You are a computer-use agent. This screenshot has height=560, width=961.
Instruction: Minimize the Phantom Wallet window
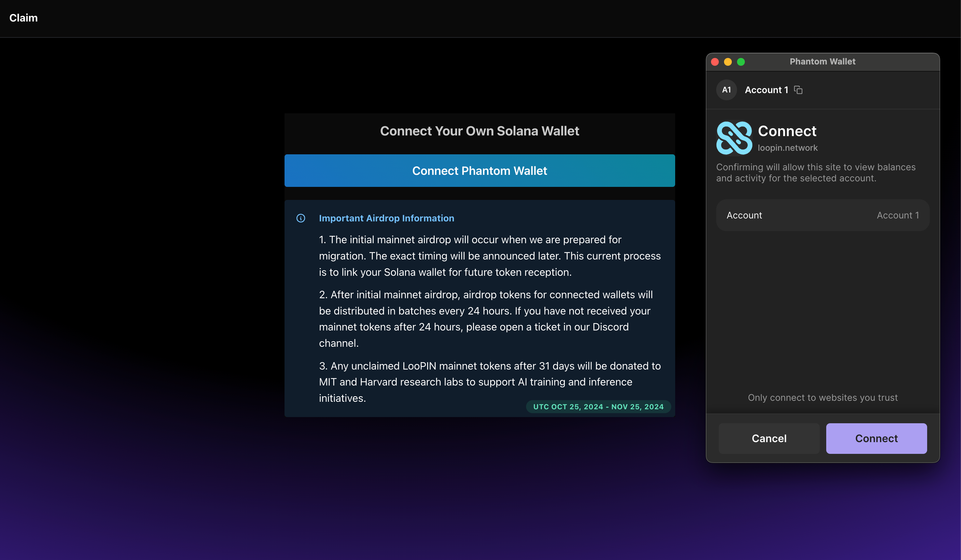[x=728, y=62]
